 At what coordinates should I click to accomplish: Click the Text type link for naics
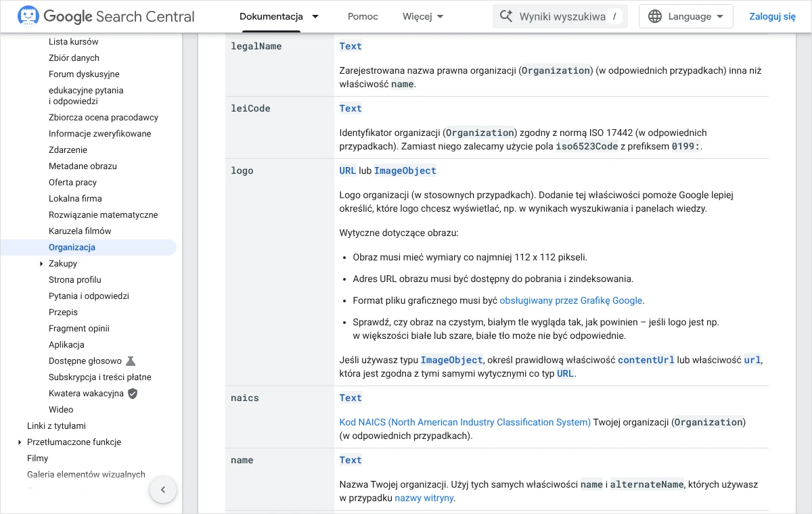(x=351, y=398)
